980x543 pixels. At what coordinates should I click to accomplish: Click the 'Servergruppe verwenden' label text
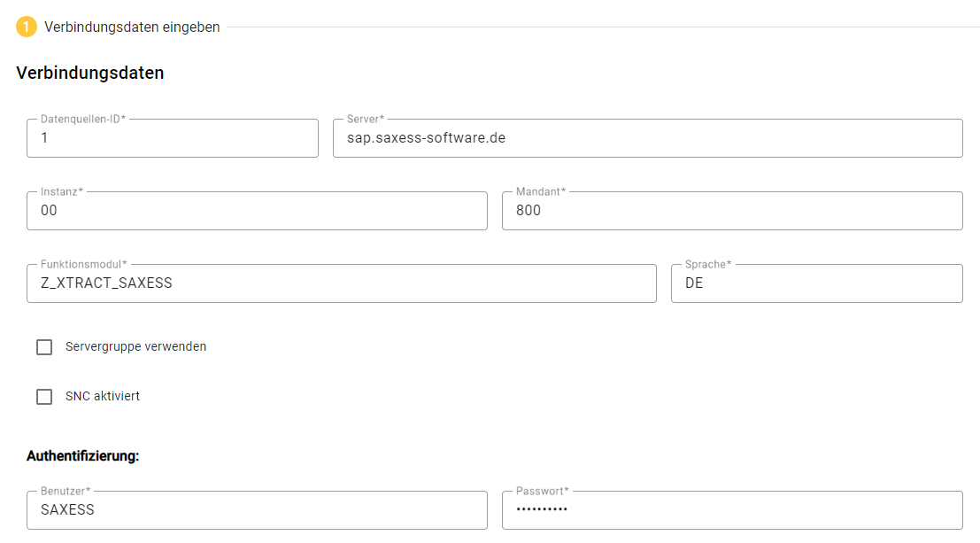[x=135, y=347]
